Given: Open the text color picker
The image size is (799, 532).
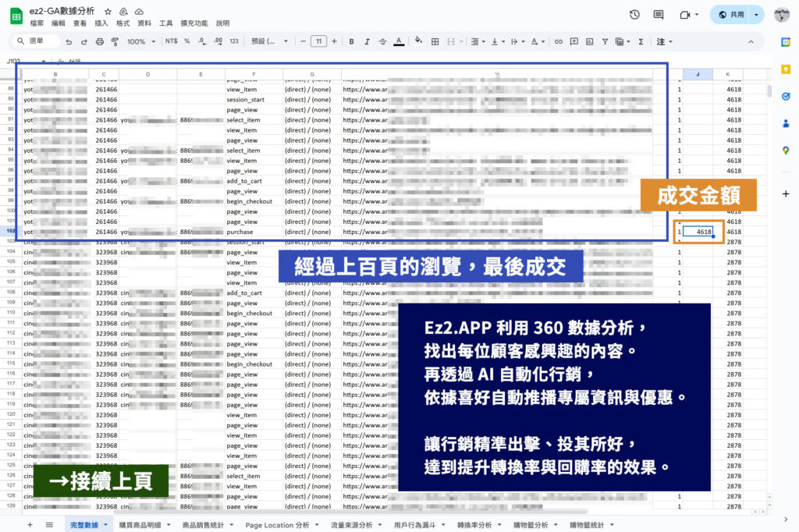Looking at the screenshot, I should pyautogui.click(x=399, y=42).
